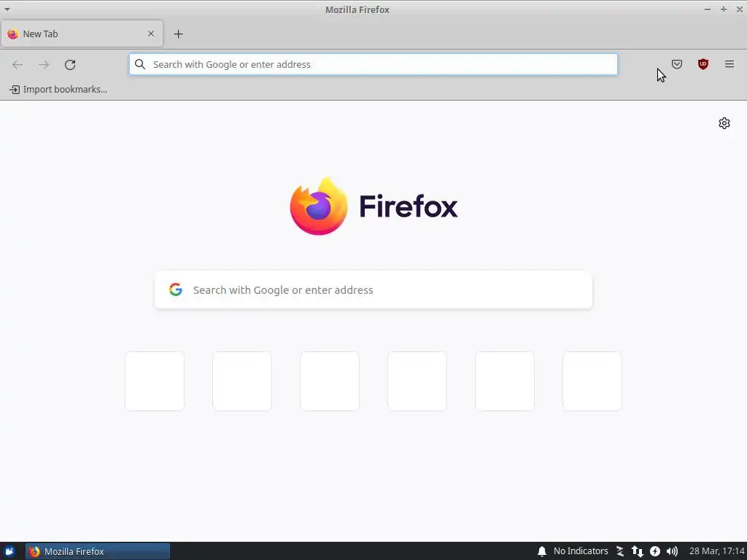Open the volume speaker tray icon
Screen dimensions: 747x560
(x=672, y=551)
